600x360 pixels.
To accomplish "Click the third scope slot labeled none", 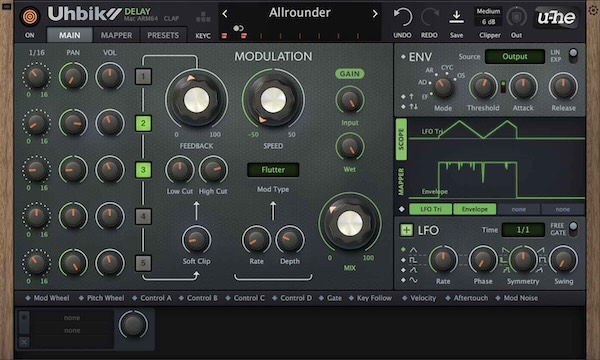I will tap(518, 209).
